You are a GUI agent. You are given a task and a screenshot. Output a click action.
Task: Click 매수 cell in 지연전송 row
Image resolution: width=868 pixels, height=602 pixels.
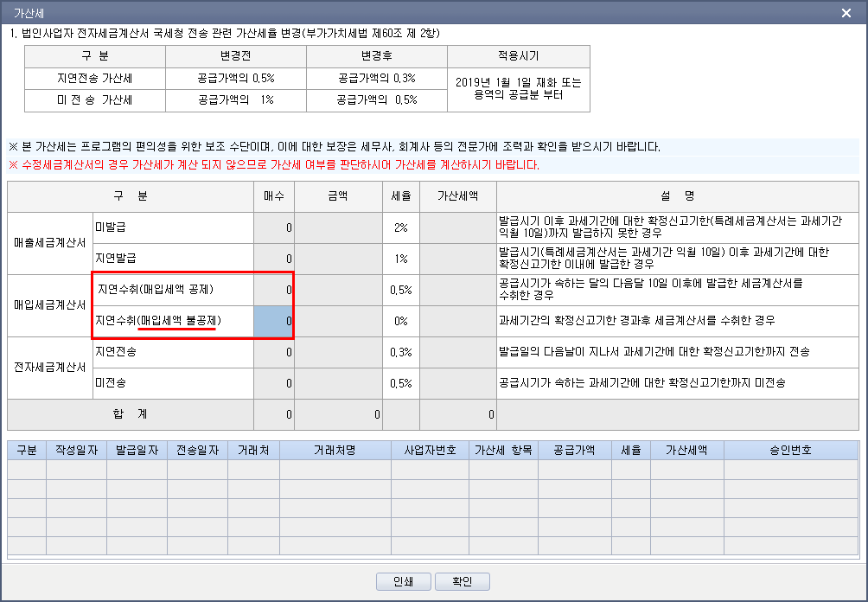pyautogui.click(x=274, y=352)
